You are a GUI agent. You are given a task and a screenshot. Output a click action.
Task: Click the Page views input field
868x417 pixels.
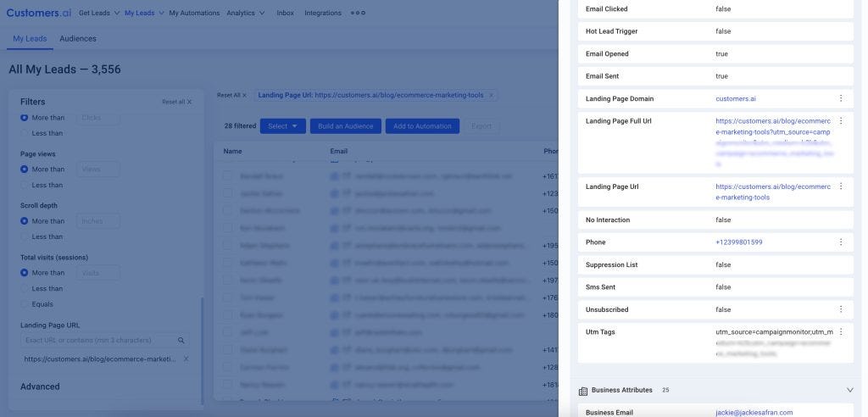pyautogui.click(x=98, y=170)
